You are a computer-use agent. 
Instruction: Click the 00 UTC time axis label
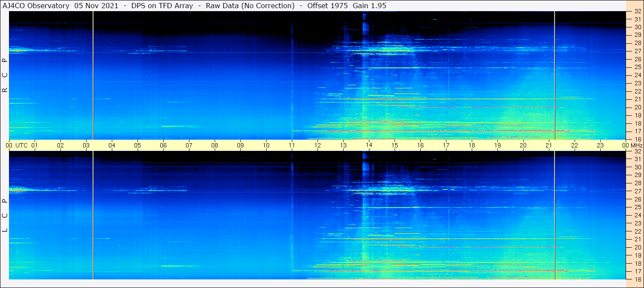pyautogui.click(x=16, y=145)
